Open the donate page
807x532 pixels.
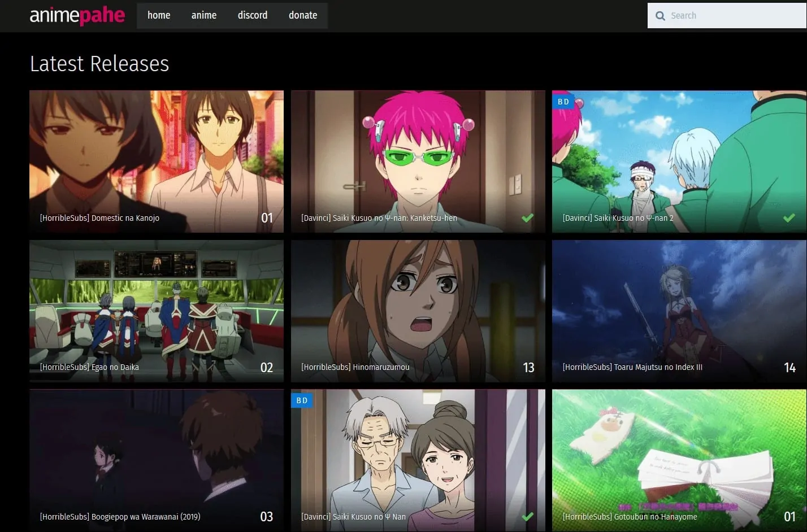coord(302,15)
